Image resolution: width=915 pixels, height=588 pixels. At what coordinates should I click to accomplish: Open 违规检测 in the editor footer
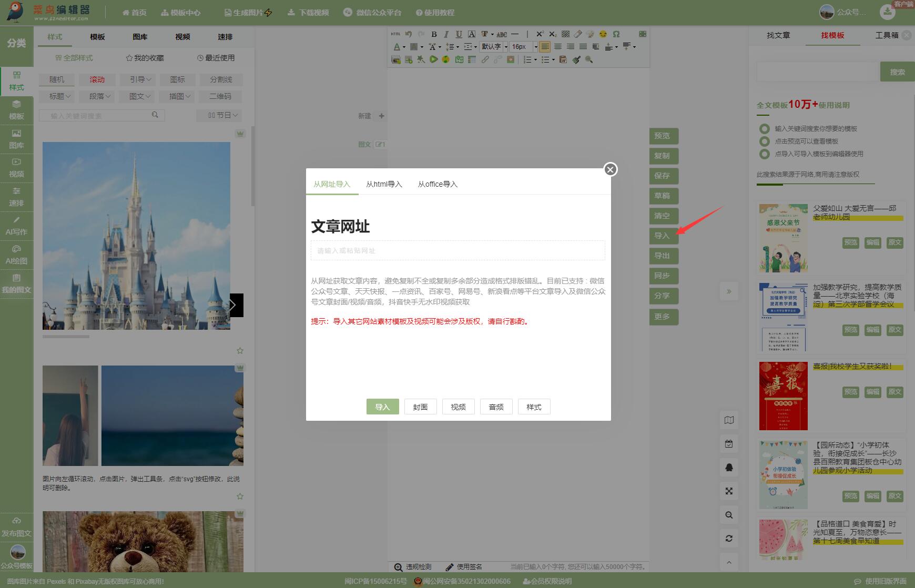413,567
